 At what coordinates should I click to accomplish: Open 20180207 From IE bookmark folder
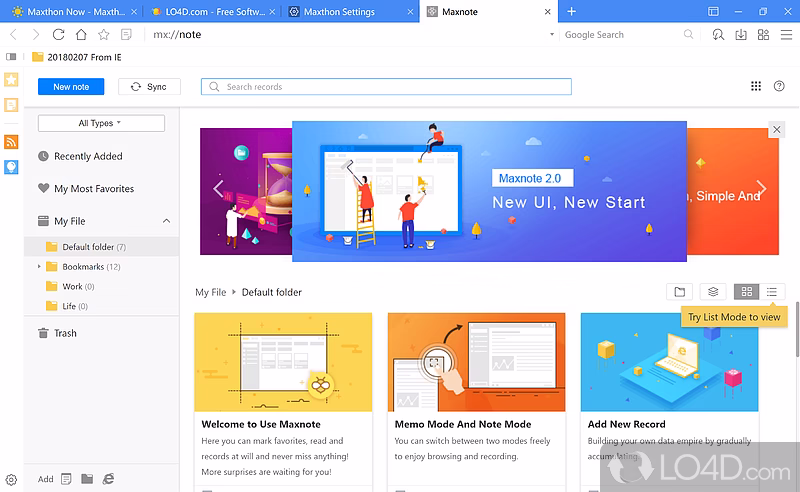77,57
